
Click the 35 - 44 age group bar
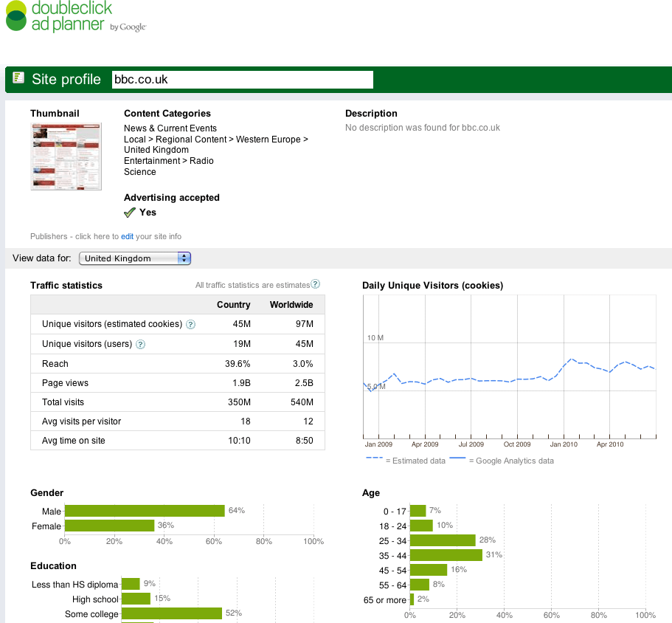[446, 555]
